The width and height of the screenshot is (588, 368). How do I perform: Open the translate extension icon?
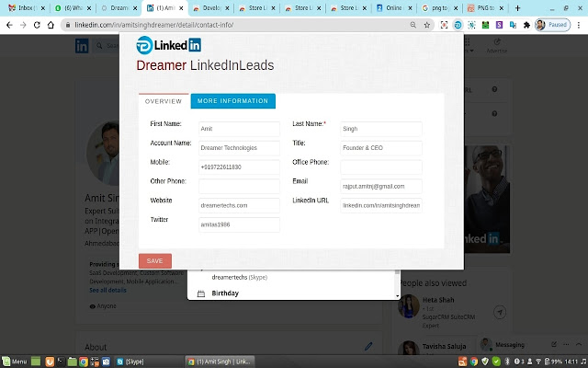pyautogui.click(x=513, y=25)
